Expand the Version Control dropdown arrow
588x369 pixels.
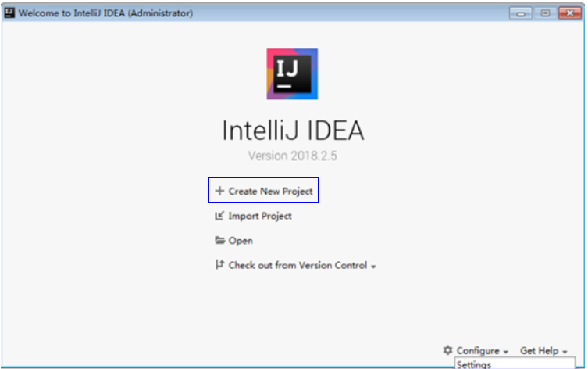(373, 267)
